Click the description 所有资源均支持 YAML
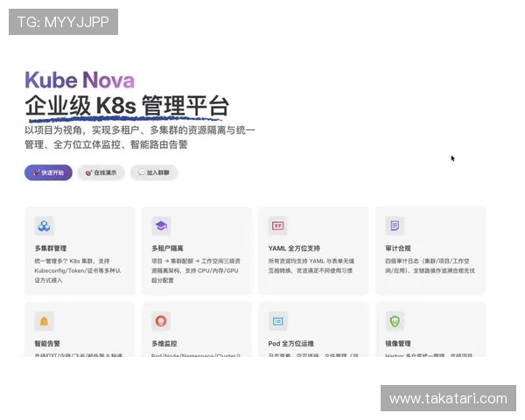525x420 pixels. tap(311, 266)
